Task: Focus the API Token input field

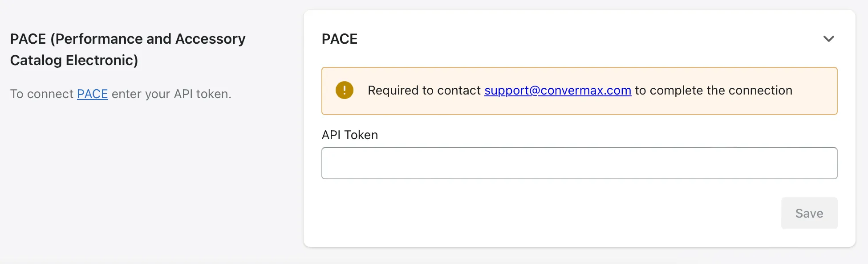Action: (x=579, y=163)
